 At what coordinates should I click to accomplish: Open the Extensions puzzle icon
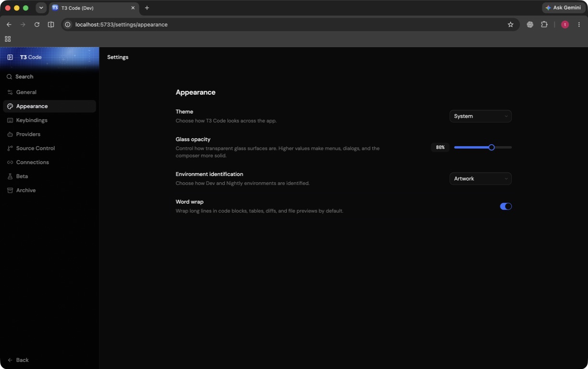(544, 25)
